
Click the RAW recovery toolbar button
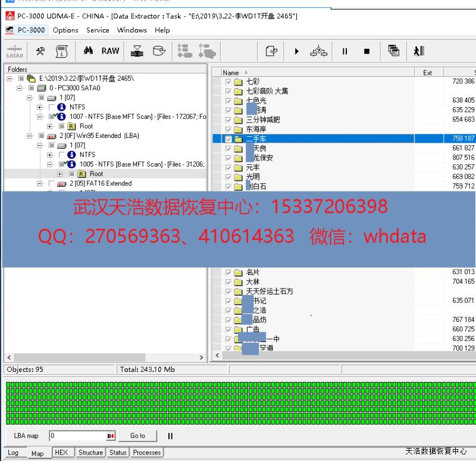pos(110,51)
